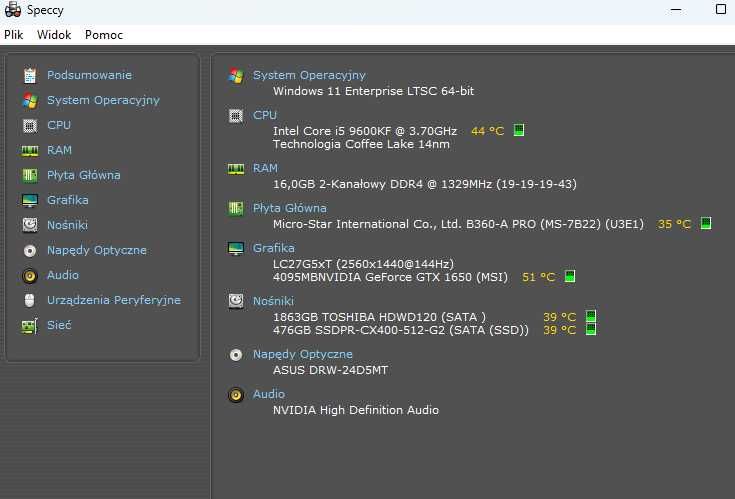Click the ASUS DRW-24D5MT optical drive text

(330, 370)
